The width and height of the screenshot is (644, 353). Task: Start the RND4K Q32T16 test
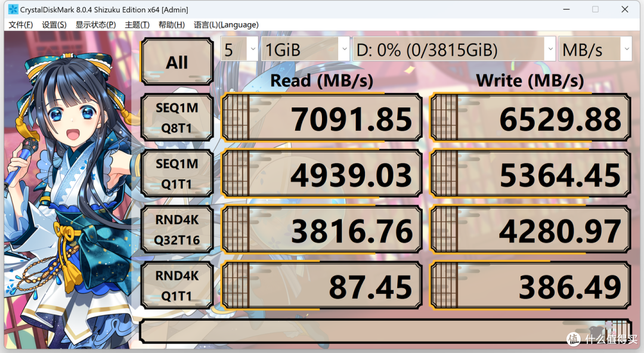pyautogui.click(x=177, y=230)
